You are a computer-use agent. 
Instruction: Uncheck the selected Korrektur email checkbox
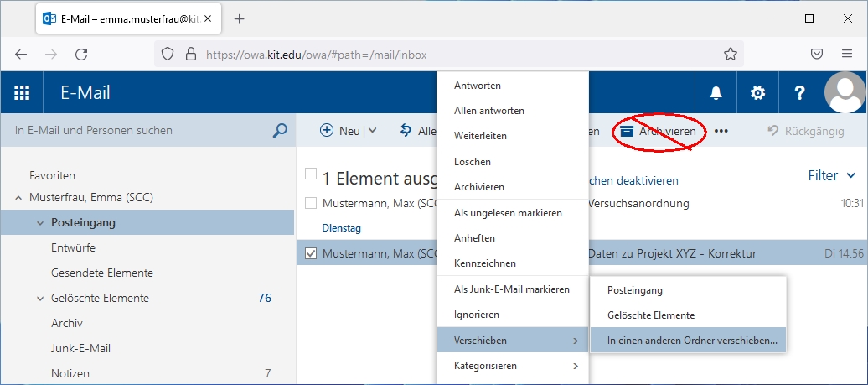click(x=311, y=253)
